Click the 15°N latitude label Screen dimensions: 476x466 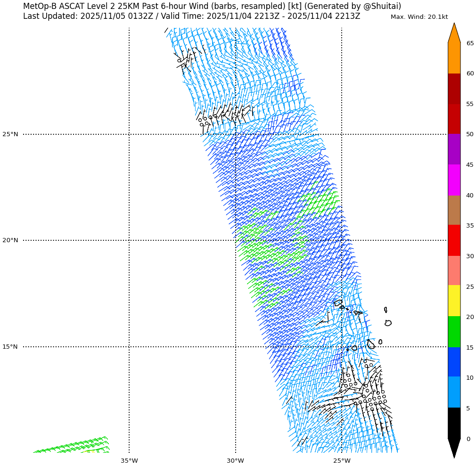10,347
